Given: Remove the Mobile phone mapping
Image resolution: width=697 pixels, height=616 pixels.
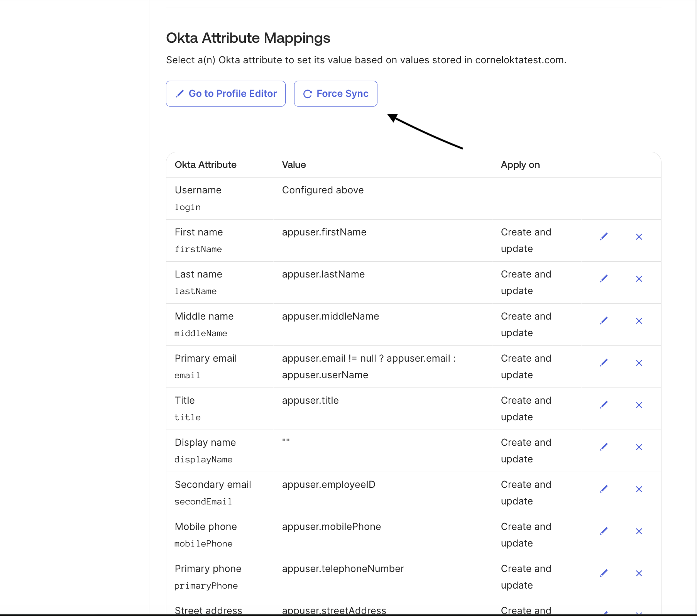Looking at the screenshot, I should pos(639,531).
